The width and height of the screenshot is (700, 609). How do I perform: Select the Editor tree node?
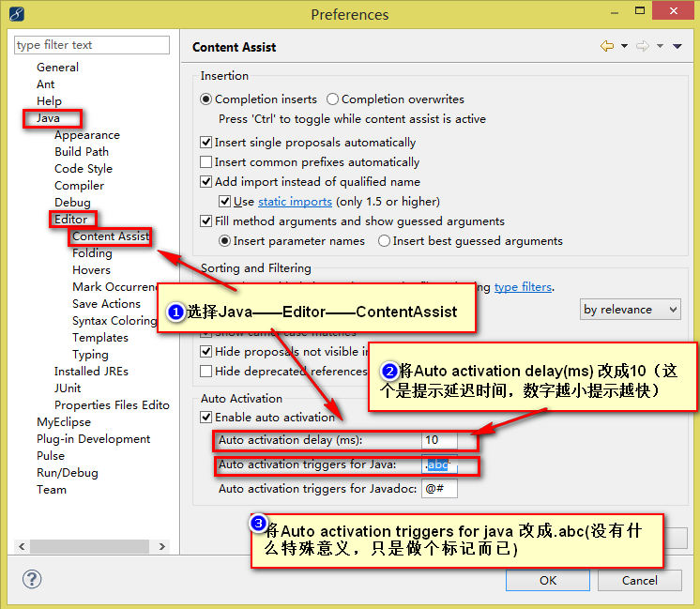coord(71,220)
